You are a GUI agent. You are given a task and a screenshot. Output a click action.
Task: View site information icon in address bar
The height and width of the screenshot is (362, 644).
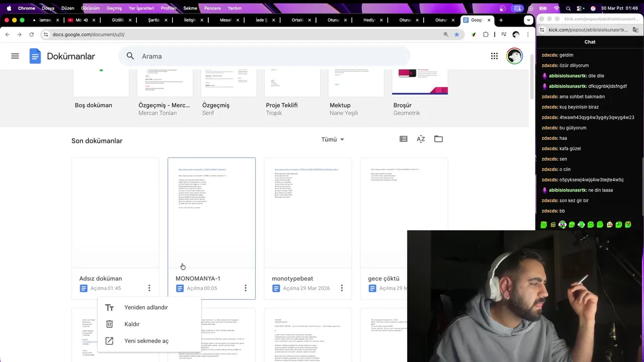tap(46, 35)
